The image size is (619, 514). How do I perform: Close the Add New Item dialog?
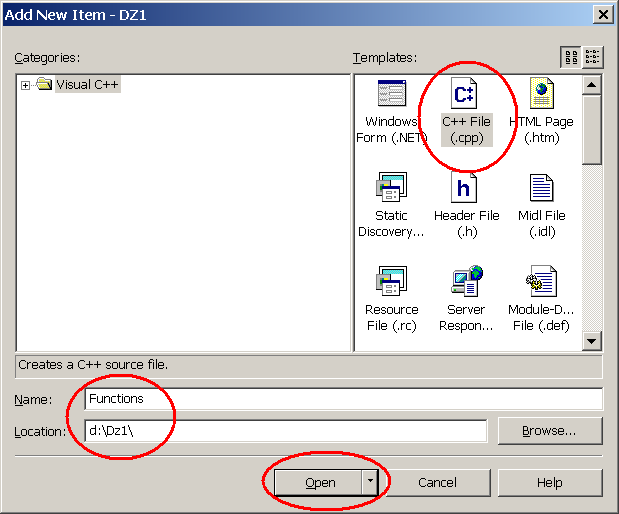[603, 14]
